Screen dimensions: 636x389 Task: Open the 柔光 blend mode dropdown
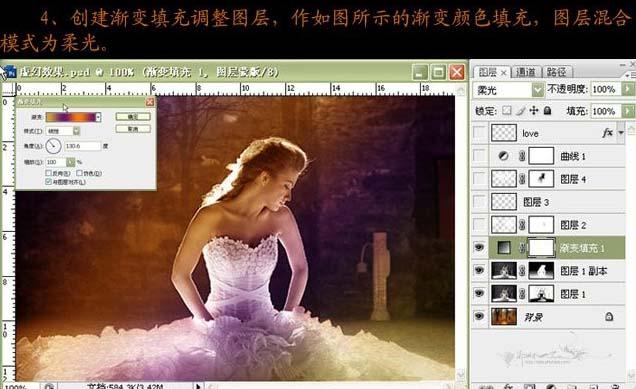[537, 90]
